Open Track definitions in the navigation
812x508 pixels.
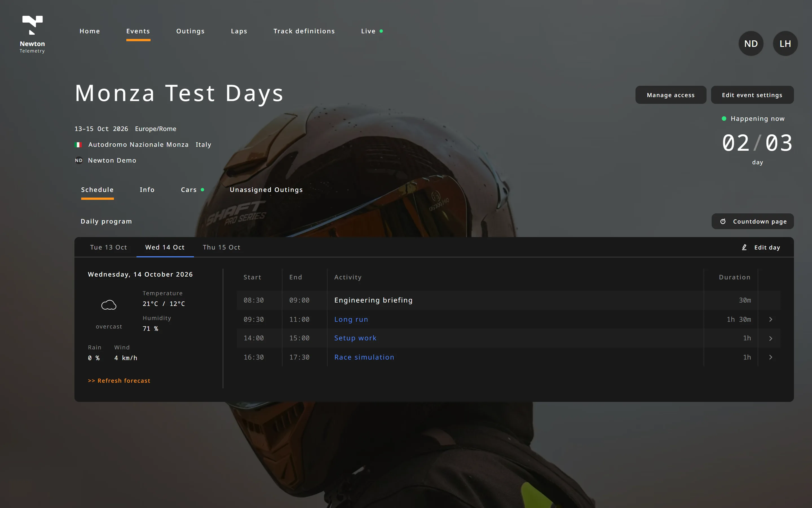(304, 31)
